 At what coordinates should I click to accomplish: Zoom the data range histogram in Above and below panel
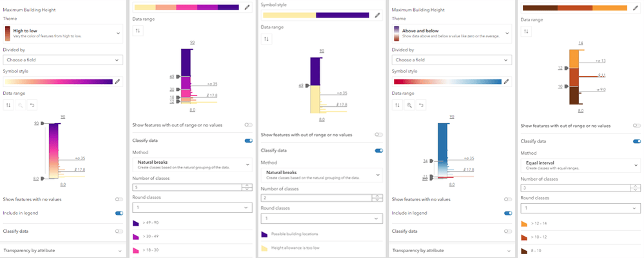(409, 104)
